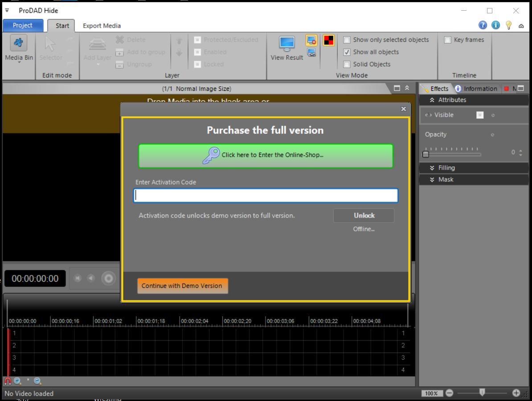Uncheck Show all objects
The width and height of the screenshot is (532, 401).
click(x=347, y=52)
